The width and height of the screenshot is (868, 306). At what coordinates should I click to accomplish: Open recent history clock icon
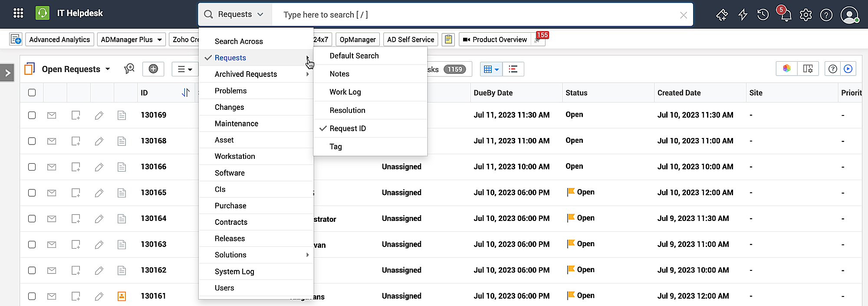point(763,15)
